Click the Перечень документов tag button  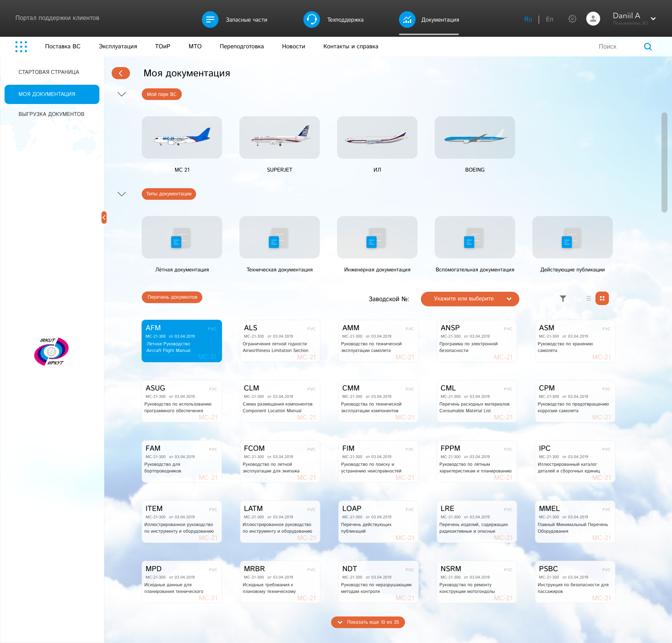(x=172, y=297)
